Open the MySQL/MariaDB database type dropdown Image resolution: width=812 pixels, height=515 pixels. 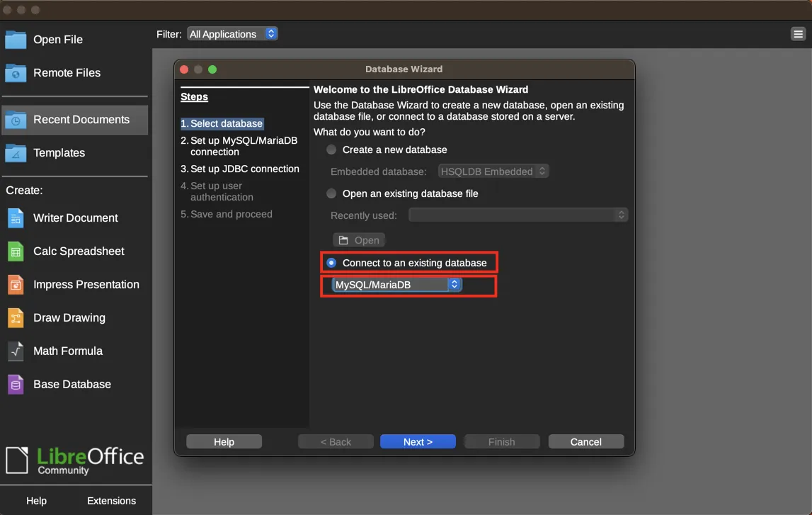(x=396, y=285)
